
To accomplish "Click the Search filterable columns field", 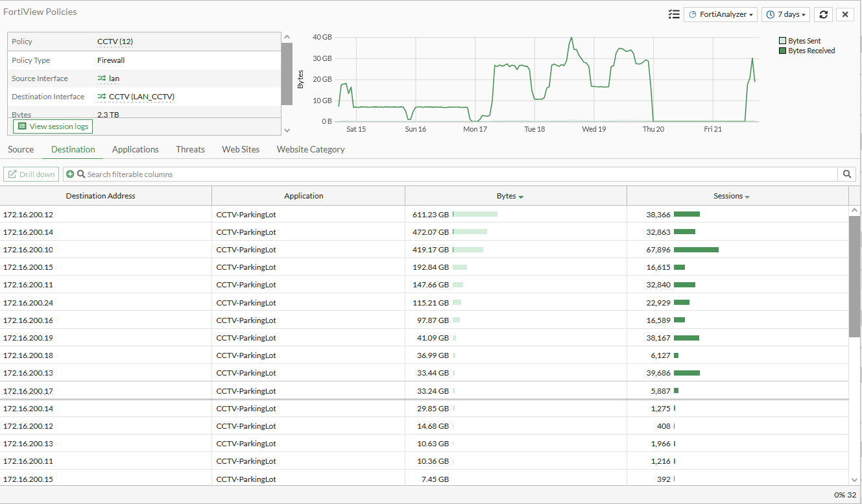I will click(454, 174).
